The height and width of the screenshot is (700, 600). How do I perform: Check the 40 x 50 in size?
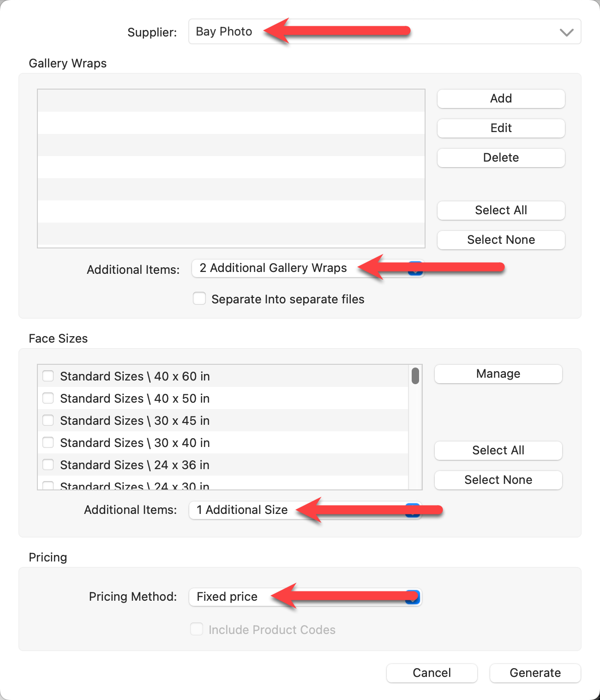point(48,398)
